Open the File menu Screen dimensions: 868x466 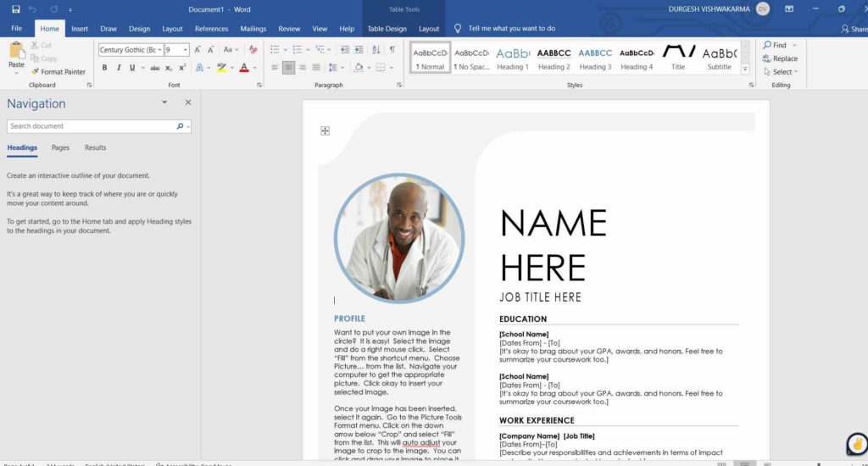click(x=17, y=28)
